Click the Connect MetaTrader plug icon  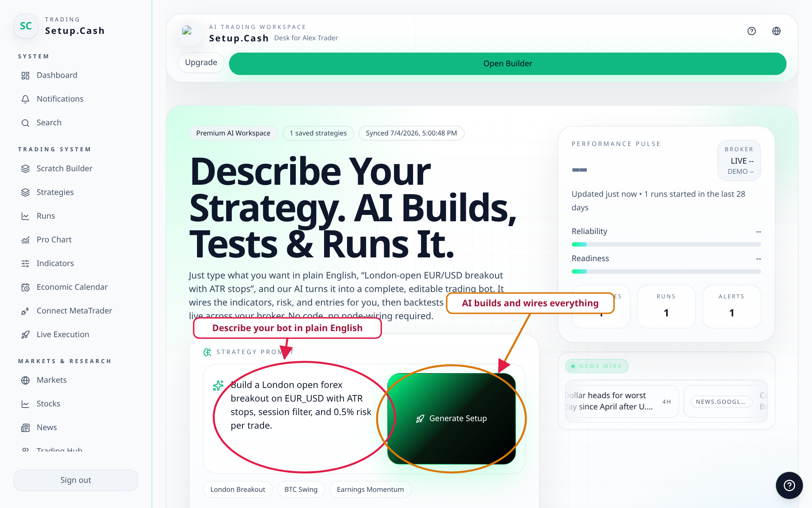[25, 311]
